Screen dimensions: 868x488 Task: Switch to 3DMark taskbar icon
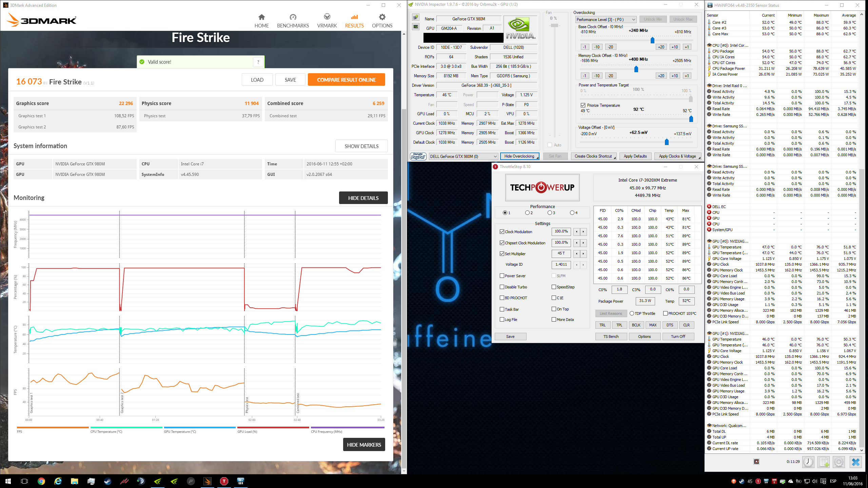click(207, 481)
